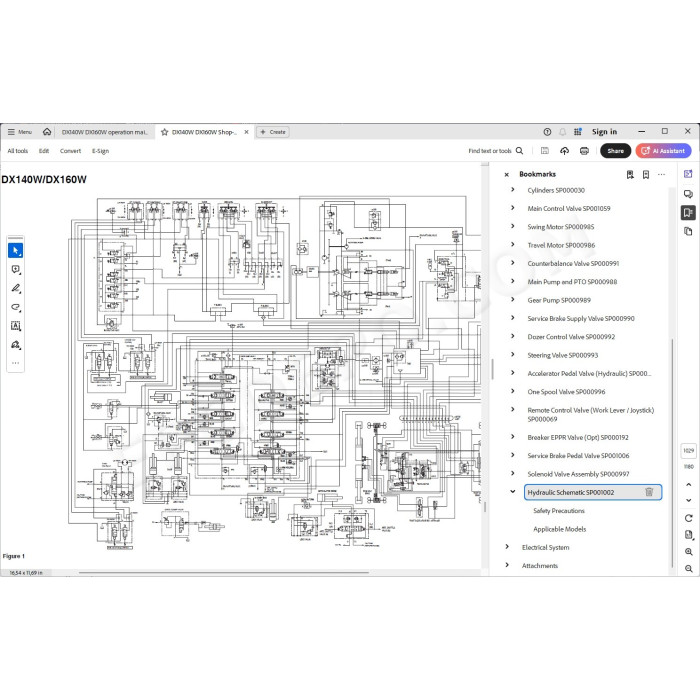The height and width of the screenshot is (700, 700).
Task: Click the Create button
Action: pos(273,132)
